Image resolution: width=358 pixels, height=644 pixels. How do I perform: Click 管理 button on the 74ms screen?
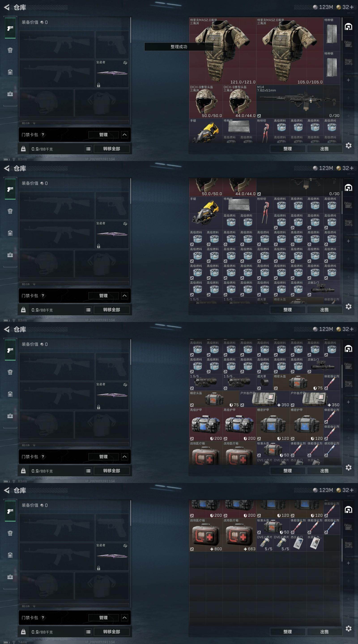103,617
